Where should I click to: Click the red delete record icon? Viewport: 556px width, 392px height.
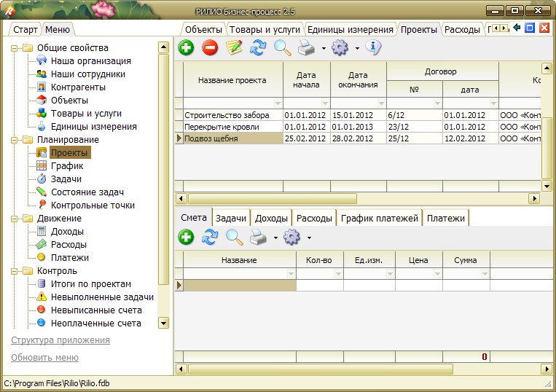click(x=210, y=48)
